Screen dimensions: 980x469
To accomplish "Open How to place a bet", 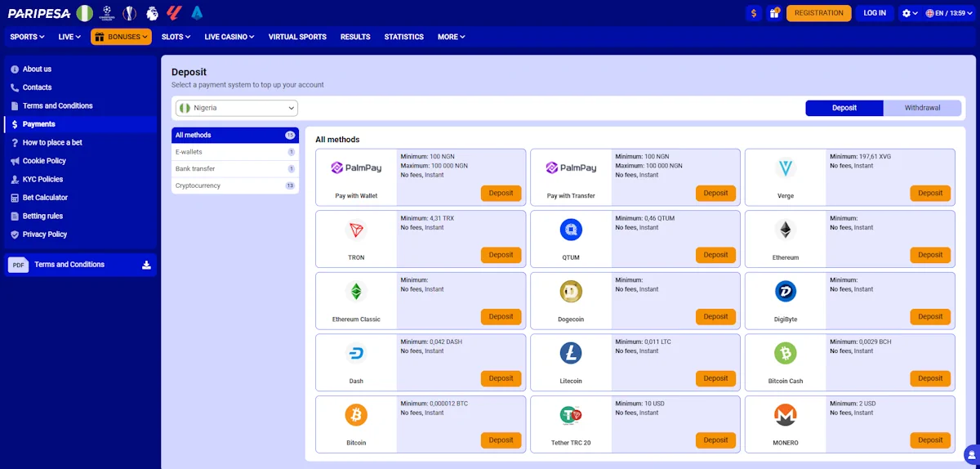I will (80, 143).
